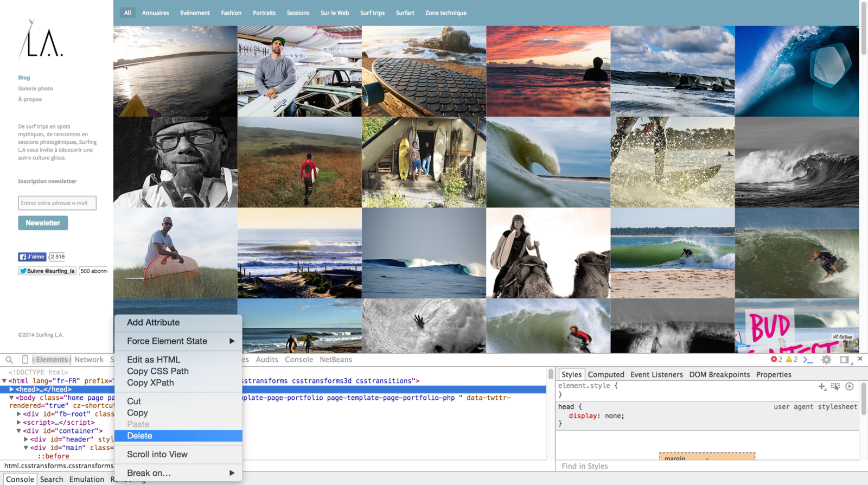Viewport: 868px width, 485px height.
Task: Choose Add Attribute from context menu
Action: tap(178, 322)
